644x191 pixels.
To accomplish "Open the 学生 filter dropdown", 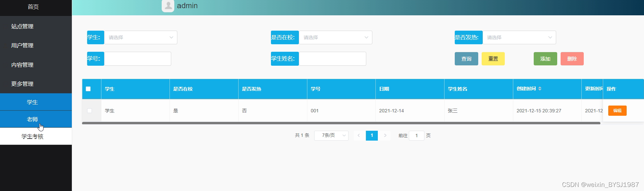I will point(141,37).
